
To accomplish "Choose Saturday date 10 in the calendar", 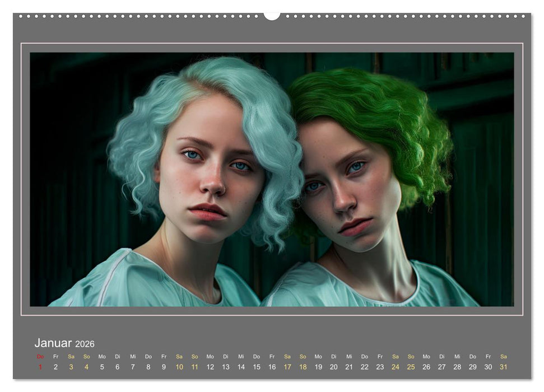I will [x=179, y=367].
